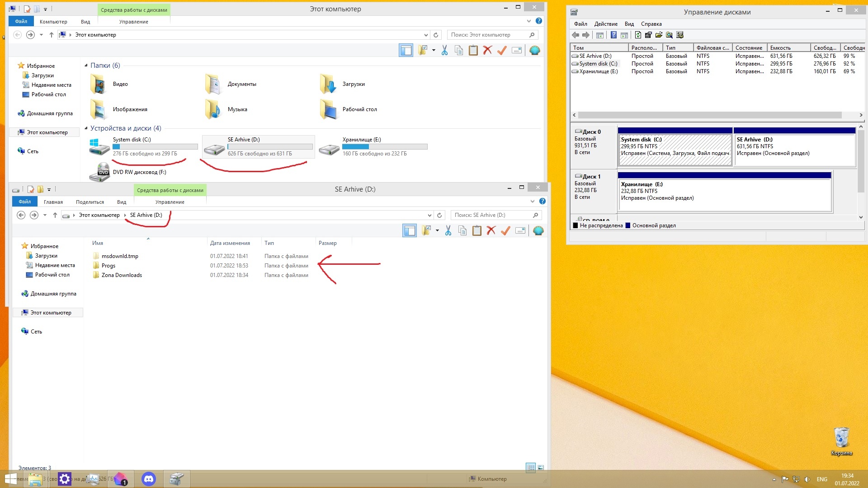The width and height of the screenshot is (868, 488).
Task: Toggle the navigation pane button in top Explorer toolbar
Action: (406, 51)
